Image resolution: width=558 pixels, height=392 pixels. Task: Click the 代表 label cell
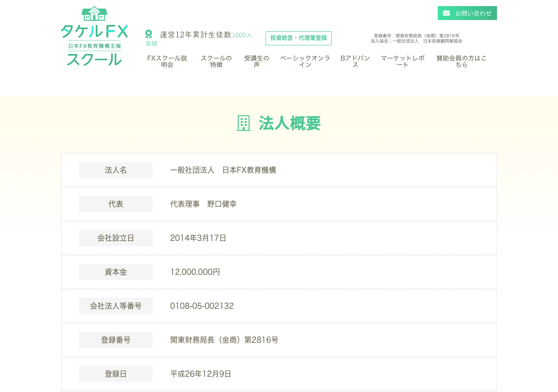[116, 204]
